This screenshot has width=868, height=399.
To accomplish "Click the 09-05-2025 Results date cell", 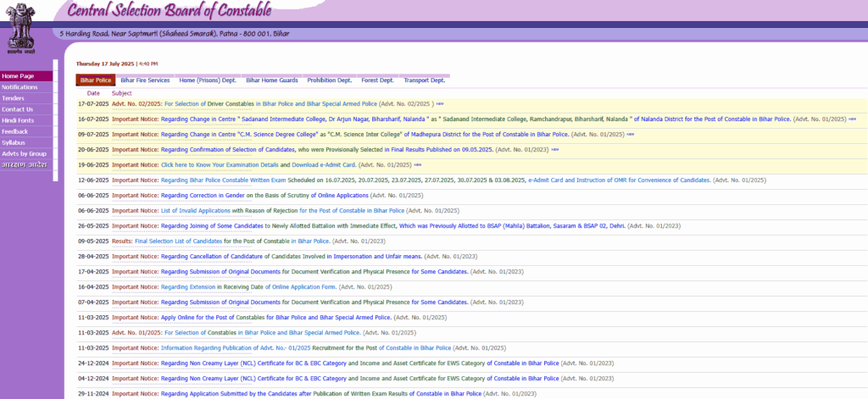I will 94,241.
